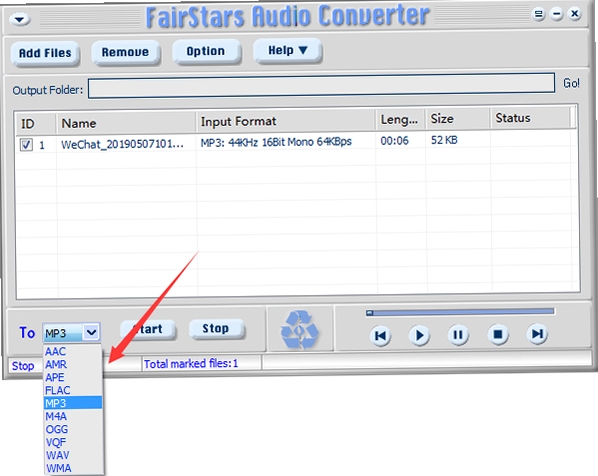This screenshot has width=598, height=476.
Task: Click the Remove button
Action: (x=125, y=52)
